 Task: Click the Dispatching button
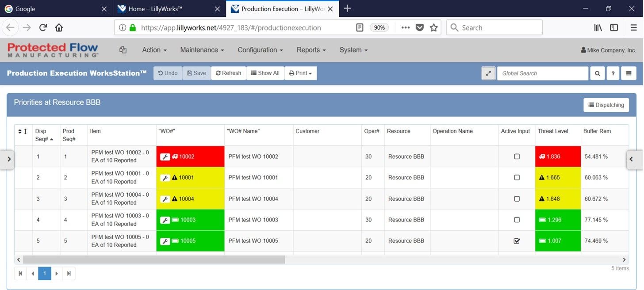[x=606, y=105]
